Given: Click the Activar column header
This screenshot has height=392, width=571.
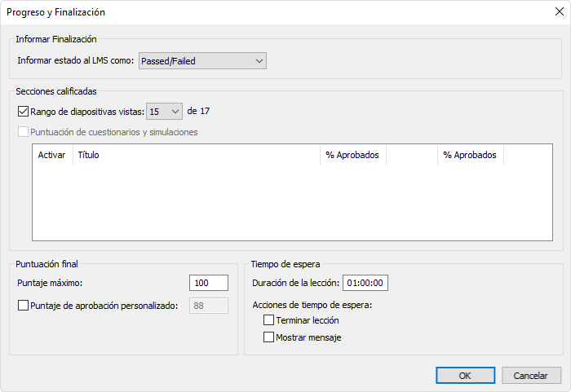Looking at the screenshot, I should coord(52,155).
